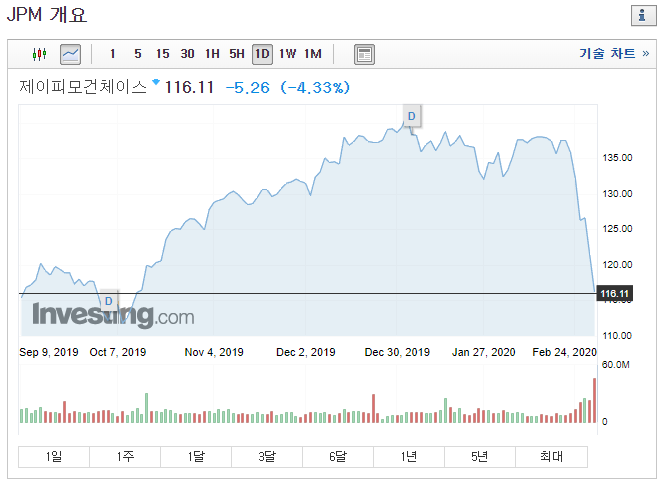The width and height of the screenshot is (665, 487).
Task: Show 1주 time range
Action: click(x=125, y=456)
